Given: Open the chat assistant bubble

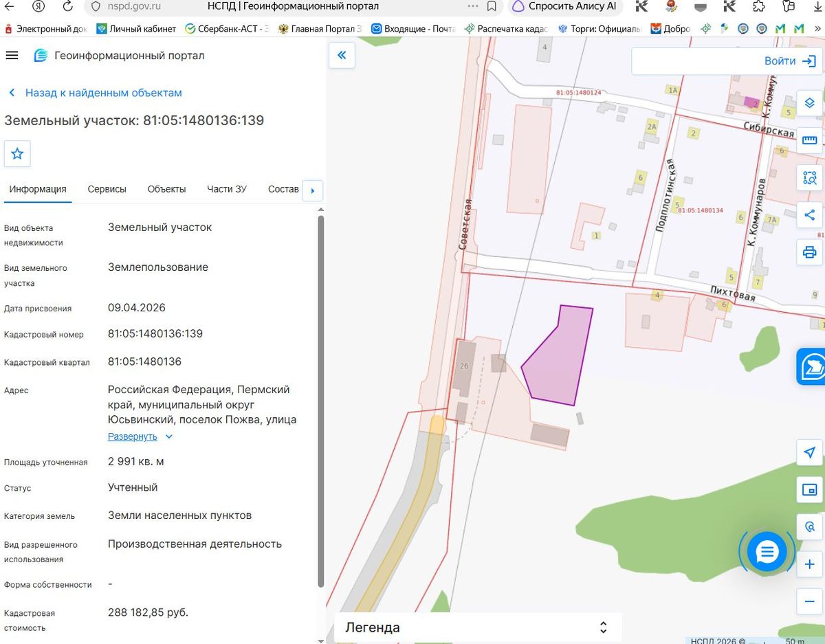Looking at the screenshot, I should 767,551.
